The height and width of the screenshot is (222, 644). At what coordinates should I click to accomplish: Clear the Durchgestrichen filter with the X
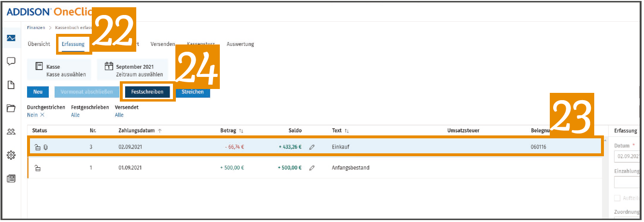42,115
